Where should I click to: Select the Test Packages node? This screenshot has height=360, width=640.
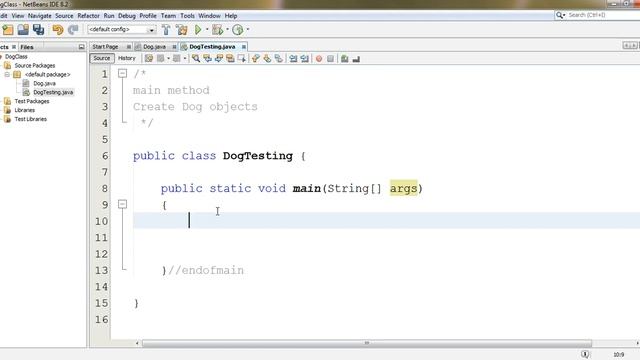(x=32, y=101)
